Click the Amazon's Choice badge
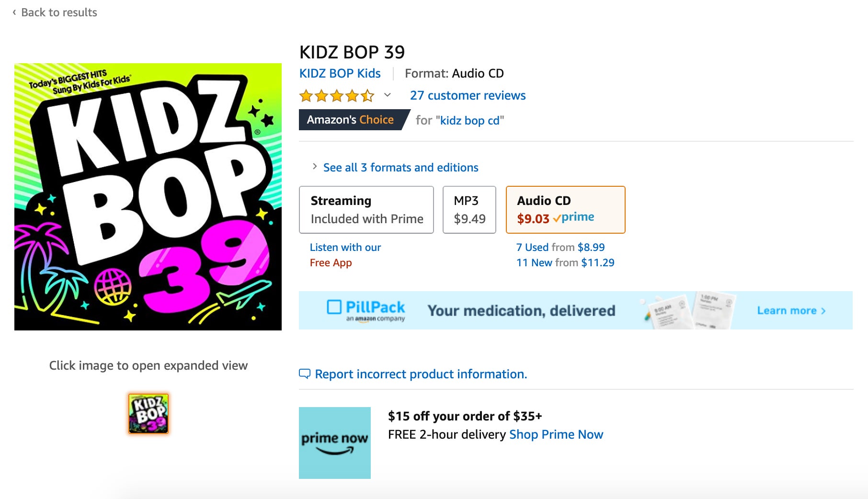Screen dimensions: 868x499 coord(351,120)
